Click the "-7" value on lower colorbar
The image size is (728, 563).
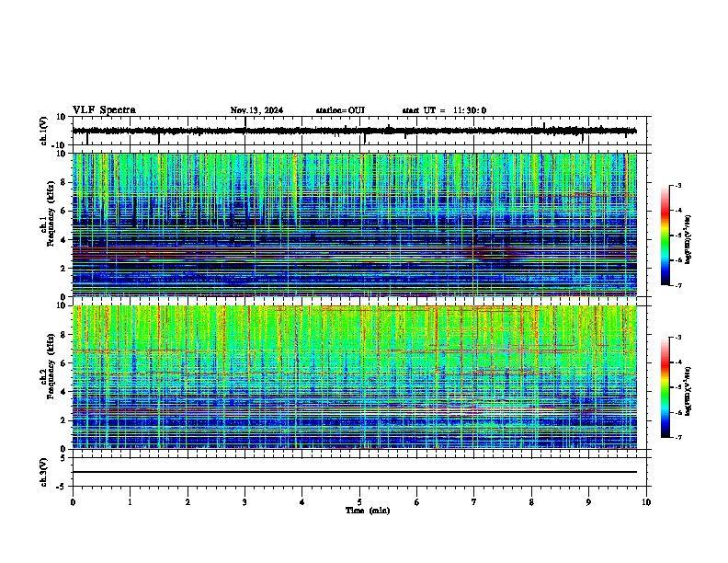[x=677, y=437]
